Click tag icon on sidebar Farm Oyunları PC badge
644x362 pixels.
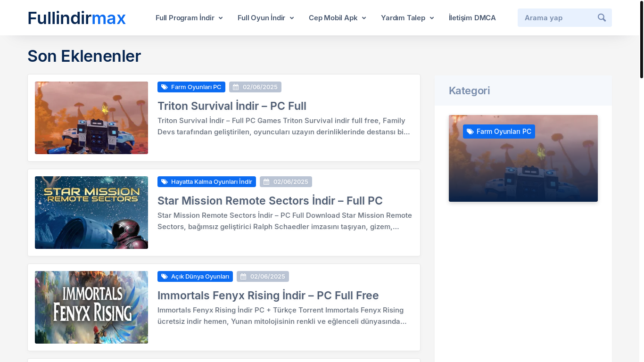tap(470, 132)
